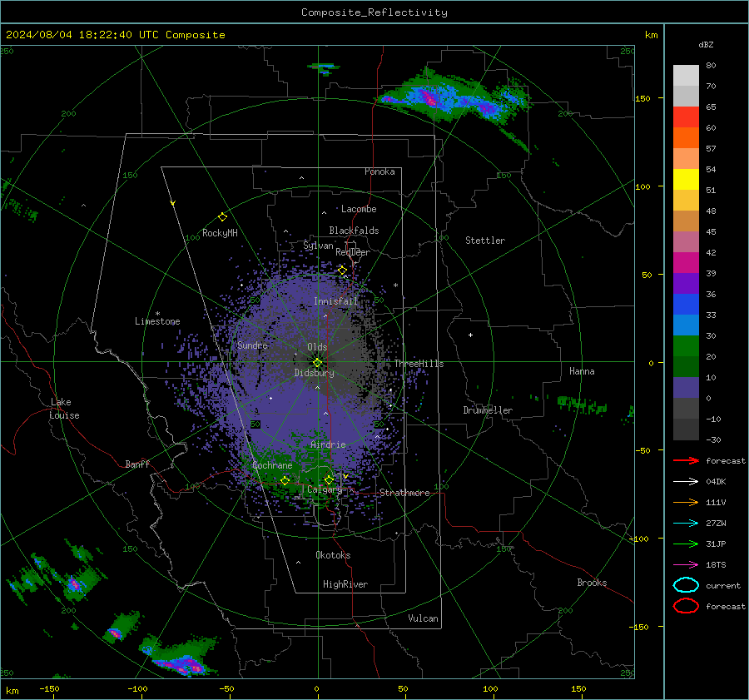Click the Brooks city label
The image size is (749, 700).
click(592, 583)
